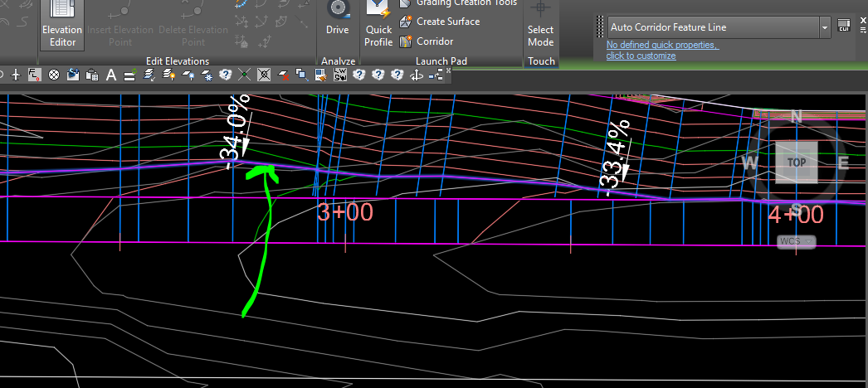Grab the quick properties panel grip handle
Image resolution: width=868 pixels, height=388 pixels.
coord(599,27)
